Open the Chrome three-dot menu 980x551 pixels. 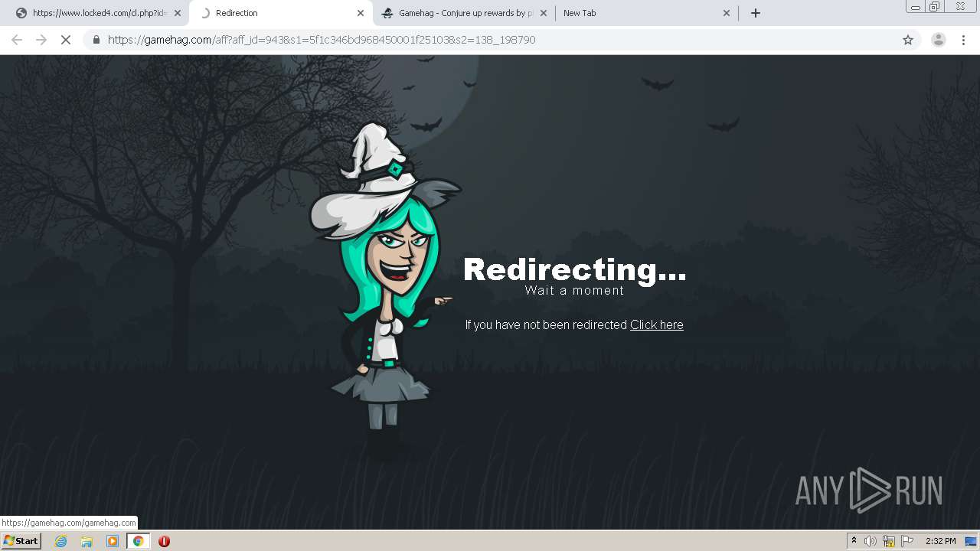963,40
